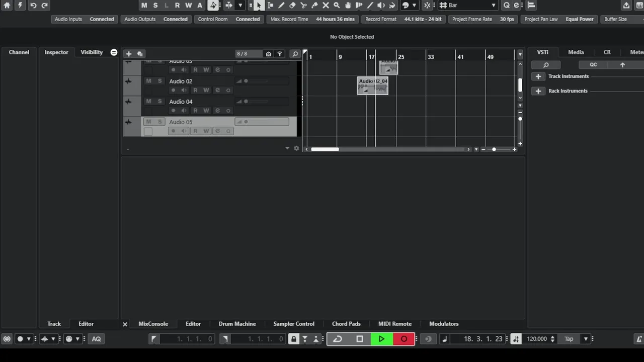Select the Zoom magnifier tool

[x=337, y=5]
